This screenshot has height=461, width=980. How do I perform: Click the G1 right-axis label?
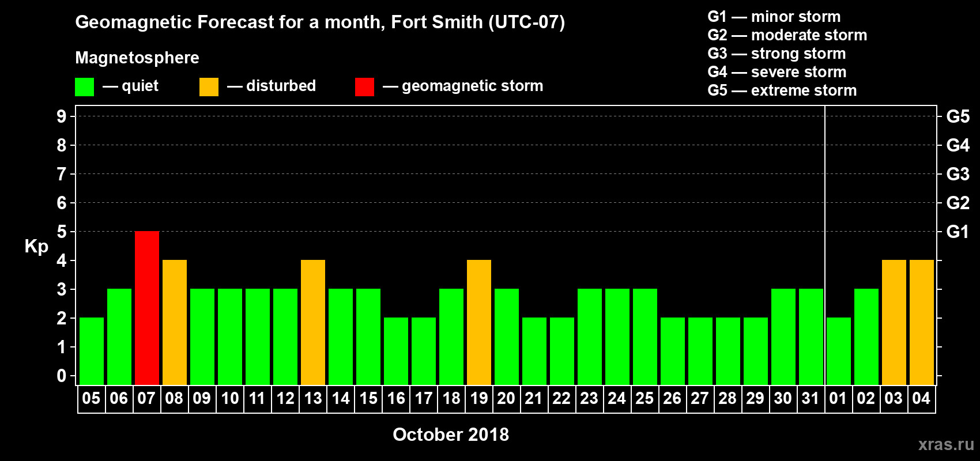pyautogui.click(x=958, y=232)
